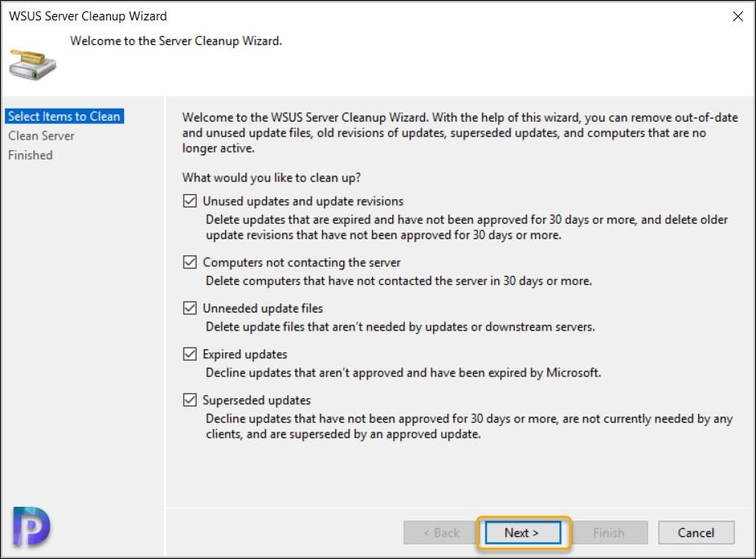The width and height of the screenshot is (756, 559).
Task: Click the Next > button
Action: (x=523, y=532)
